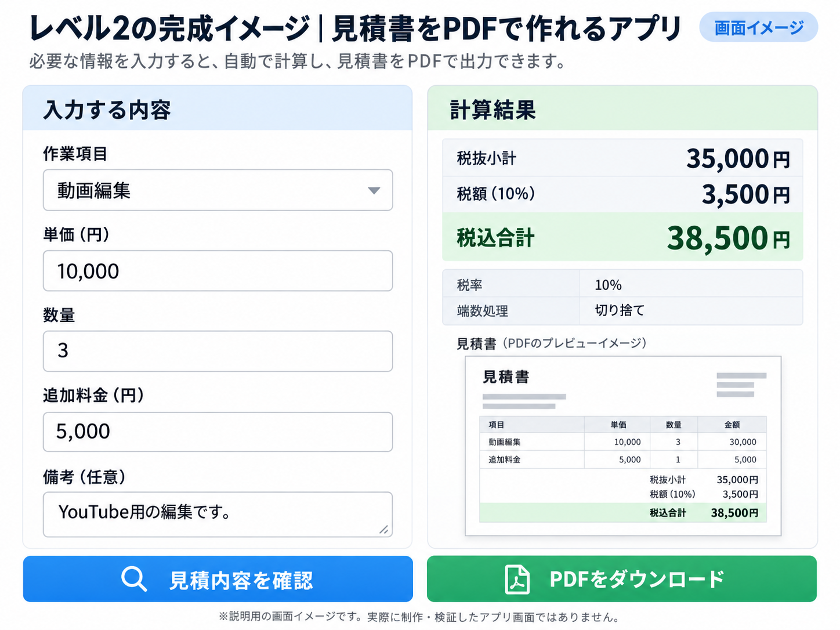Focus the 追加料金 (円) field showing 5,000
The width and height of the screenshot is (840, 630).
[x=218, y=432]
